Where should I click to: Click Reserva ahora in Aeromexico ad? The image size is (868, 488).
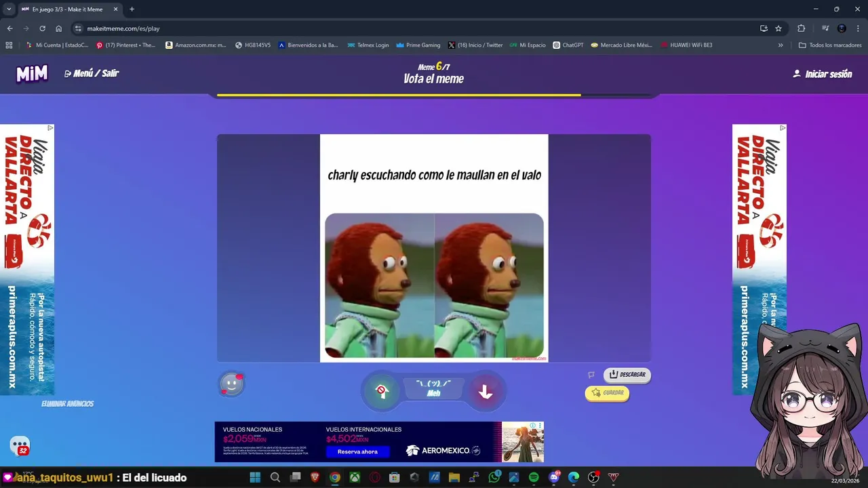(x=358, y=451)
